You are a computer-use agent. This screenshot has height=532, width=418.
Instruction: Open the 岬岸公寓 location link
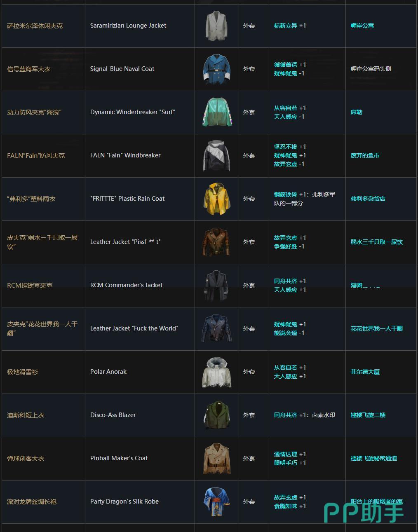(362, 26)
